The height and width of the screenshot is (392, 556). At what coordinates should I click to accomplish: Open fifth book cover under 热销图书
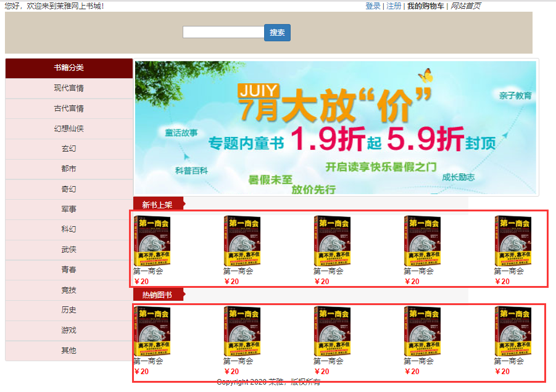click(513, 331)
